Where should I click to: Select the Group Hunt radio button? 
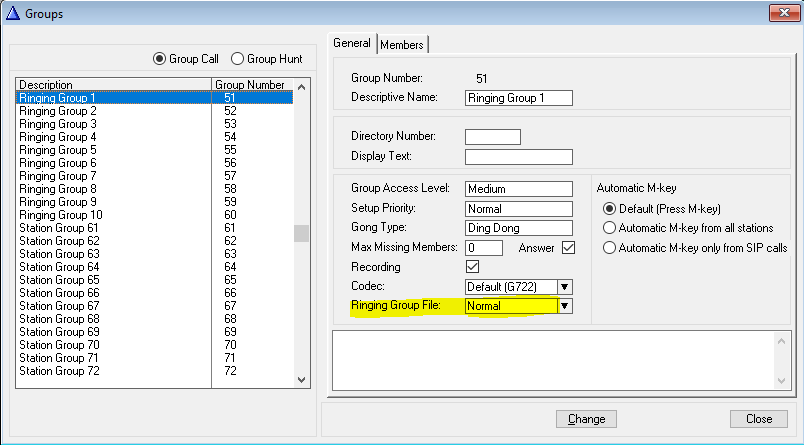click(x=237, y=59)
